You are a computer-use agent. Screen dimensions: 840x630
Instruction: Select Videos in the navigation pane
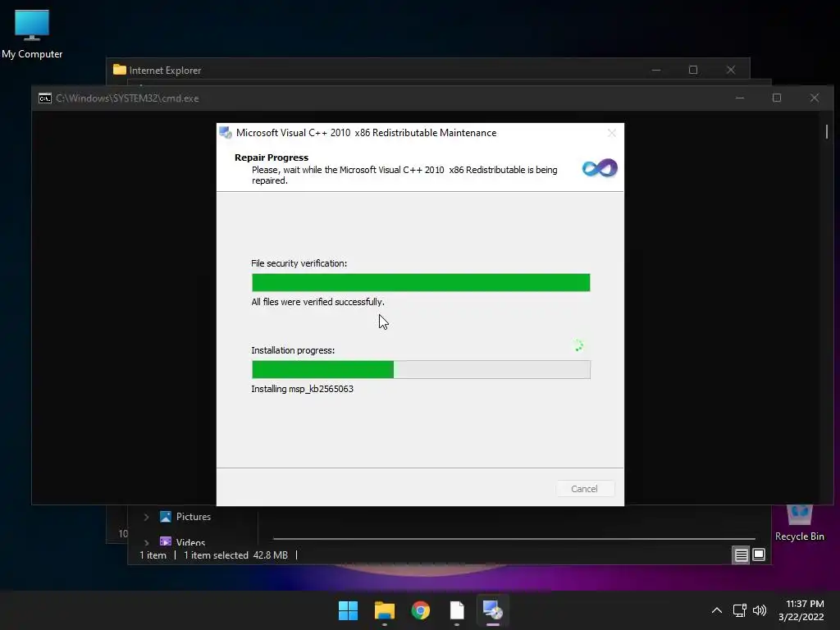[183, 542]
